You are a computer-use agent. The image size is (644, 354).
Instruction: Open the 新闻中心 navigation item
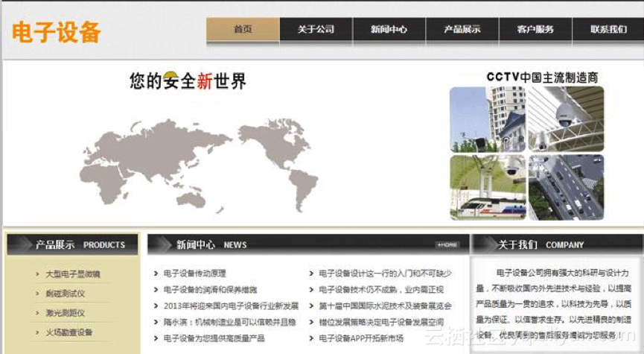(389, 29)
